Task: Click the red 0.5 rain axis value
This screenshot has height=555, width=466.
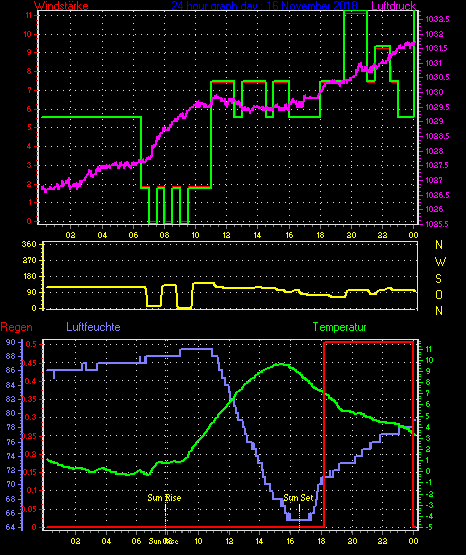Action: click(31, 344)
